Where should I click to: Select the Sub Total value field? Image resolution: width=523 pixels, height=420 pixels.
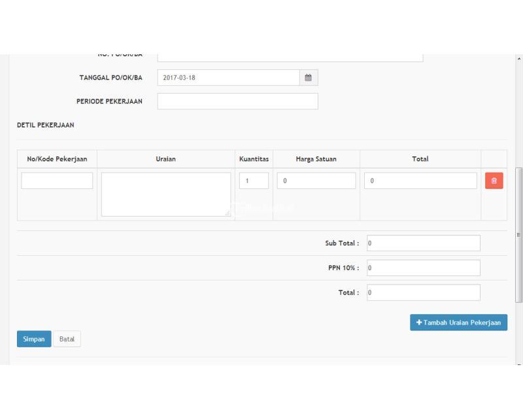[x=424, y=242]
